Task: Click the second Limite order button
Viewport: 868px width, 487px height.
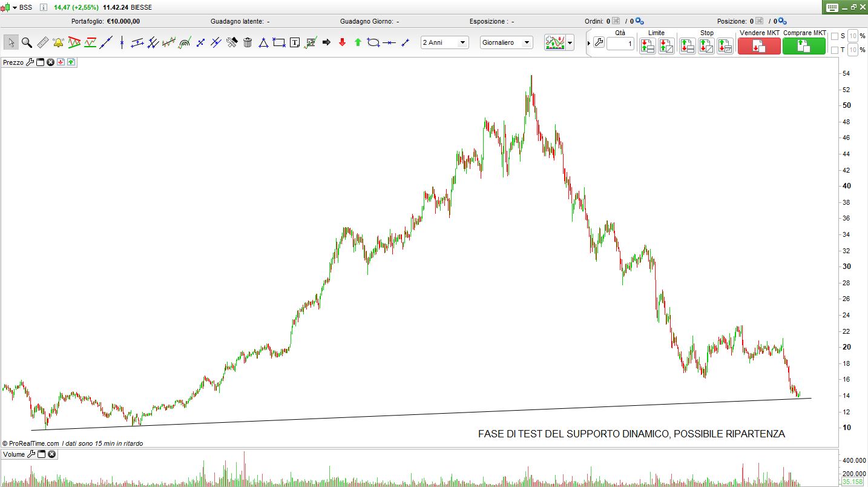Action: [x=666, y=45]
